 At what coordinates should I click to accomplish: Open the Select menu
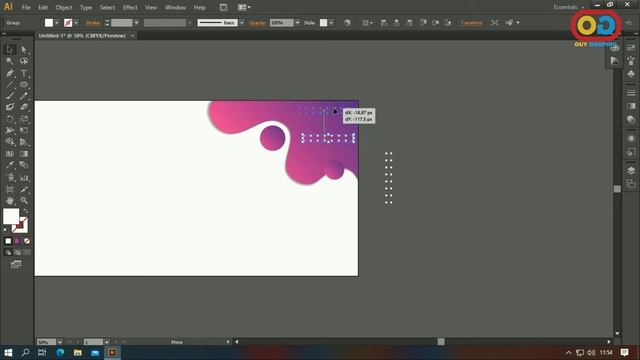(107, 7)
